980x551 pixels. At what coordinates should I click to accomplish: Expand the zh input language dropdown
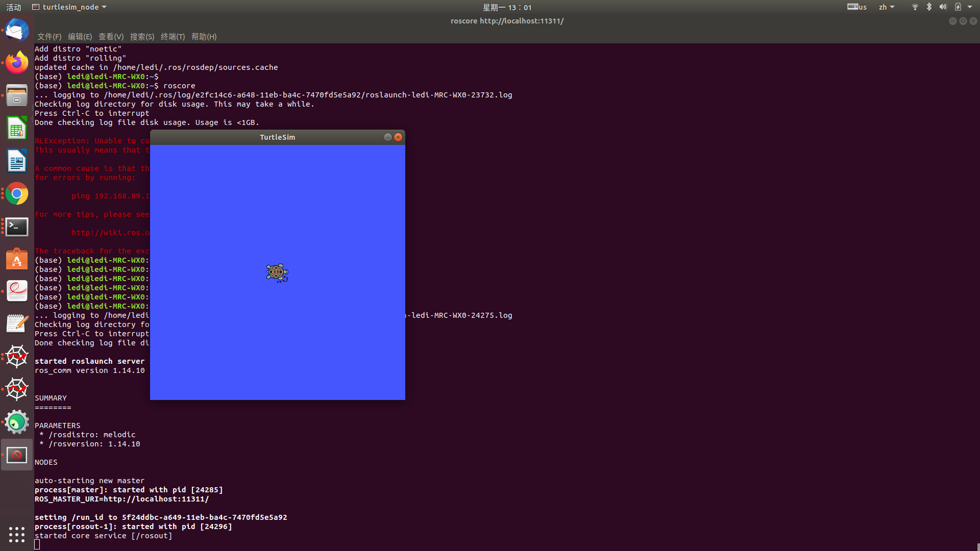(x=886, y=7)
